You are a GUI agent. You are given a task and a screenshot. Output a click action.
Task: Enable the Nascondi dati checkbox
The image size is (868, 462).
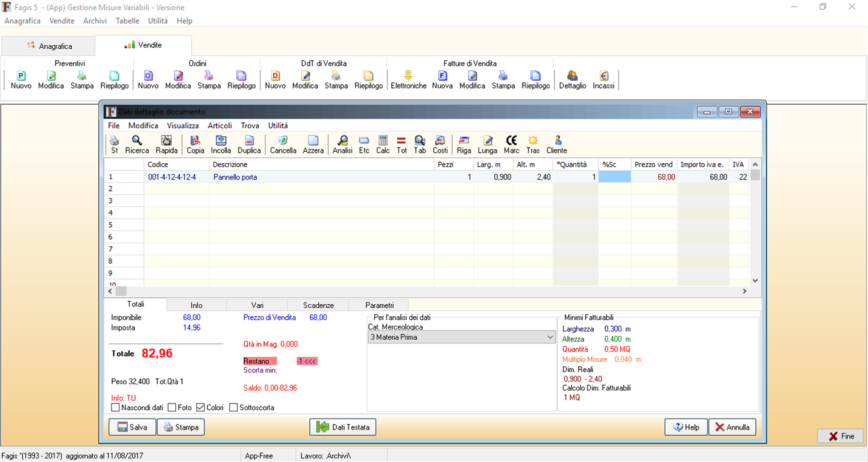coord(116,408)
